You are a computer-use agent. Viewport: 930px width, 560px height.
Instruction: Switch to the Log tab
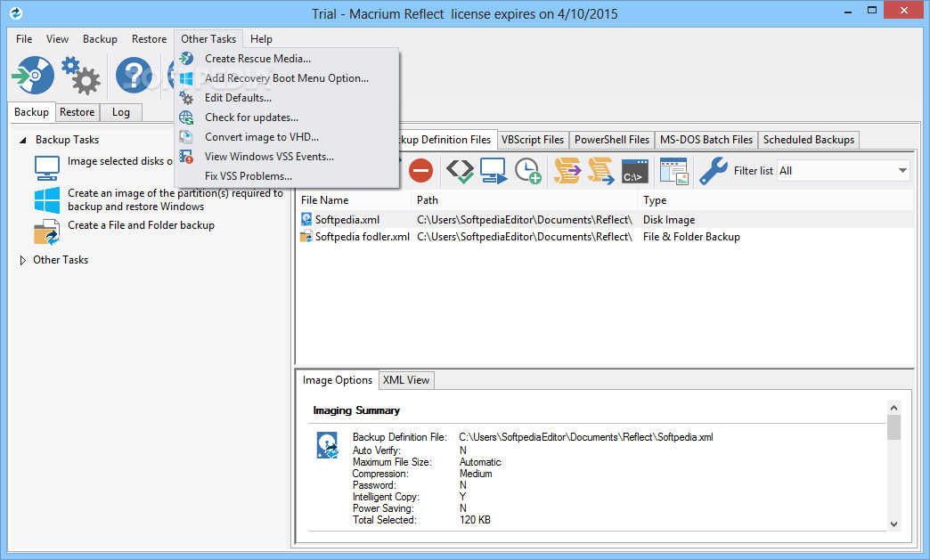coord(120,112)
